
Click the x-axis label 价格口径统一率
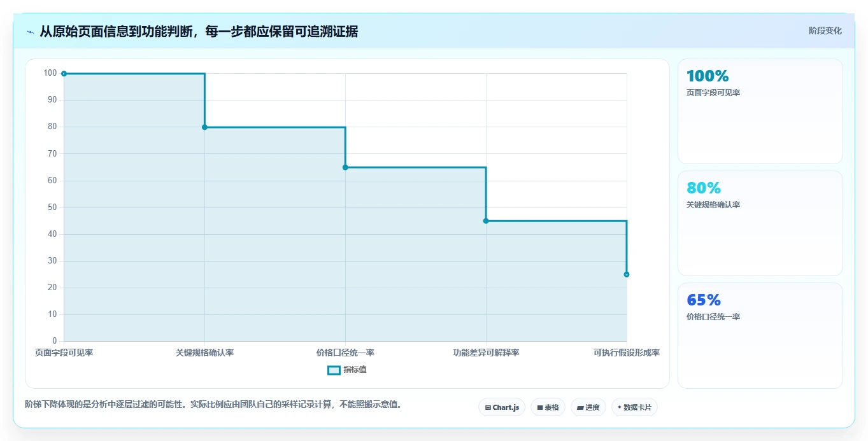(345, 353)
